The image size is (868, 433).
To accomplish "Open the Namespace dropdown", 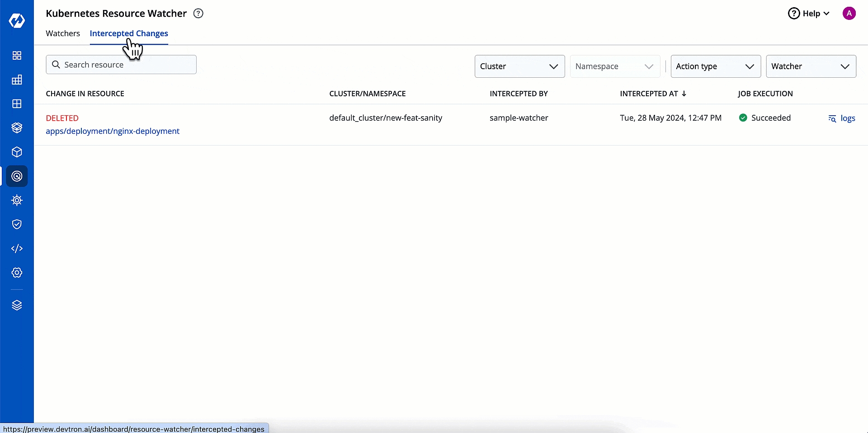I will coord(615,66).
